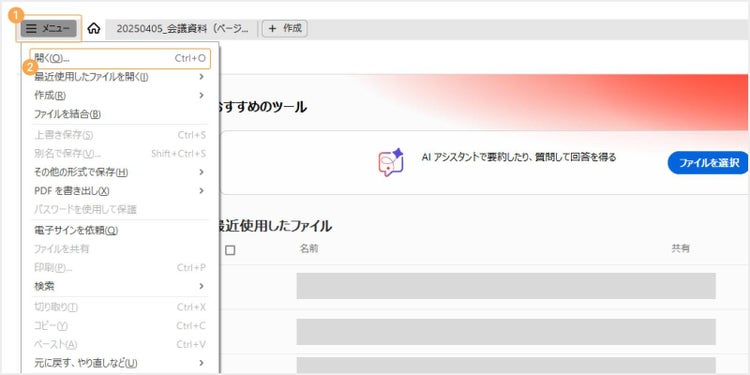Click the ファイルを選択 button
Image resolution: width=750 pixels, height=375 pixels.
[x=708, y=163]
